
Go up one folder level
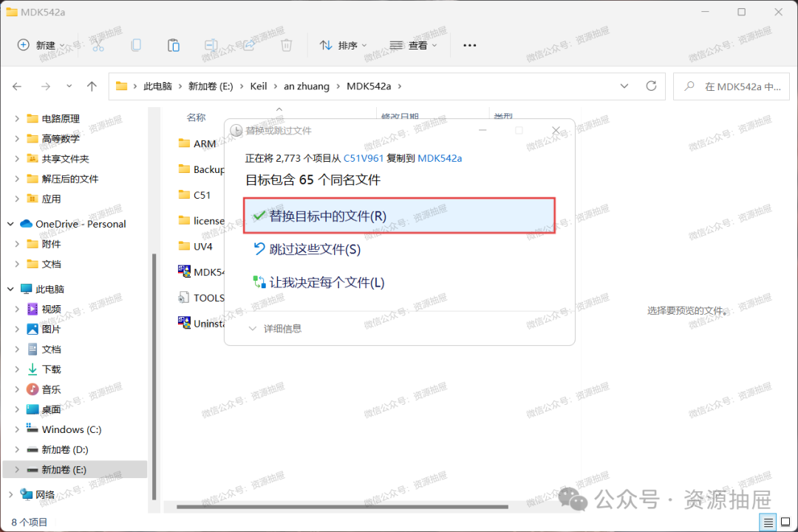(92, 86)
